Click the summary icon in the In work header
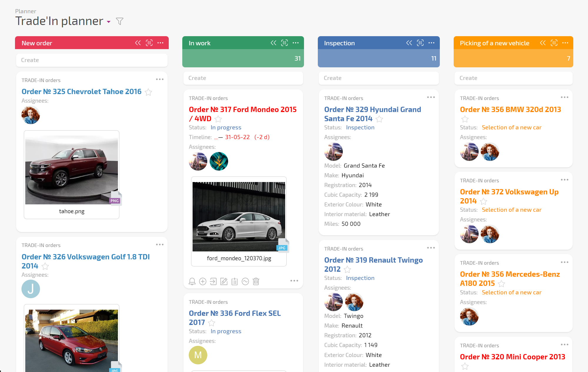 click(284, 43)
